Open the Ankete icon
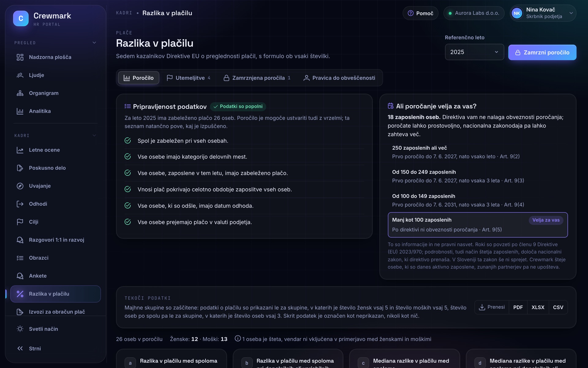Viewport: 588px width, 368px height. point(20,276)
